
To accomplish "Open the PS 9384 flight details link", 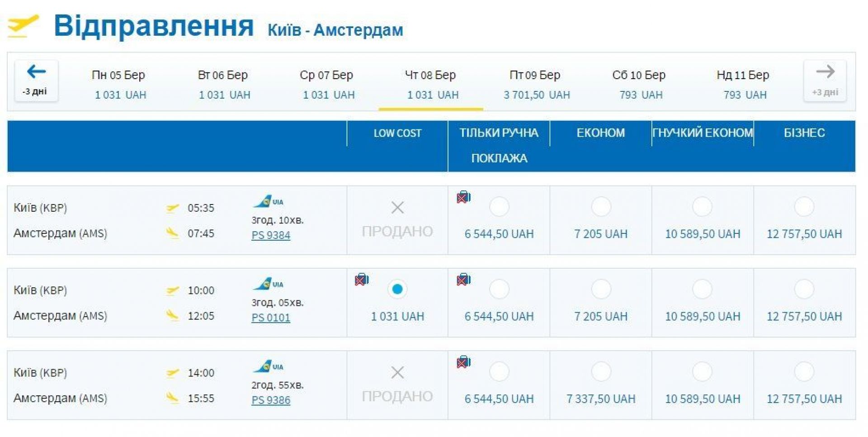I will (x=271, y=235).
